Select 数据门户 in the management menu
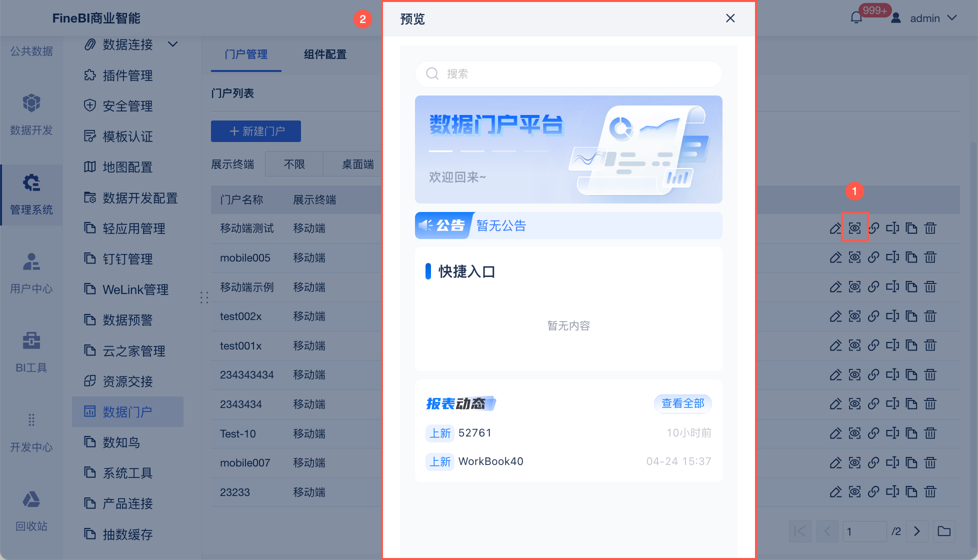The width and height of the screenshot is (978, 560). [127, 411]
